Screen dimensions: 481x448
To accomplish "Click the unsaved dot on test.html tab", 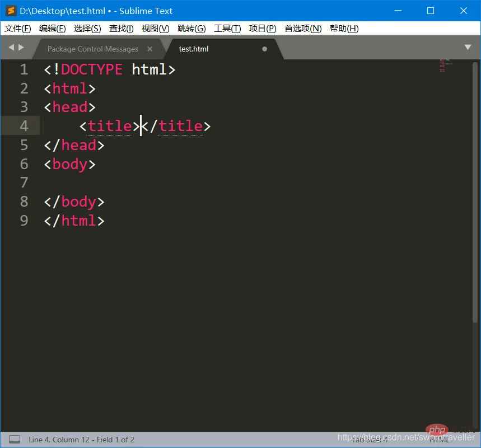I will (264, 49).
